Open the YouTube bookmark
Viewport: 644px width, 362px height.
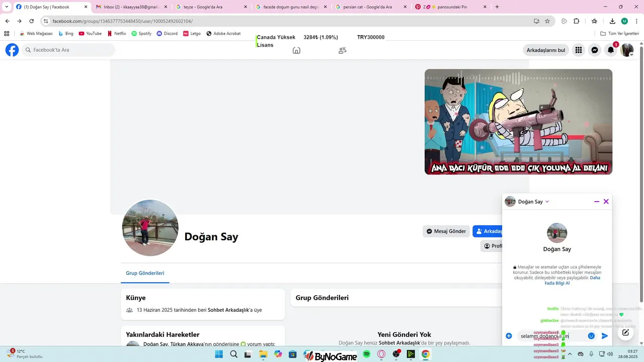tap(90, 34)
